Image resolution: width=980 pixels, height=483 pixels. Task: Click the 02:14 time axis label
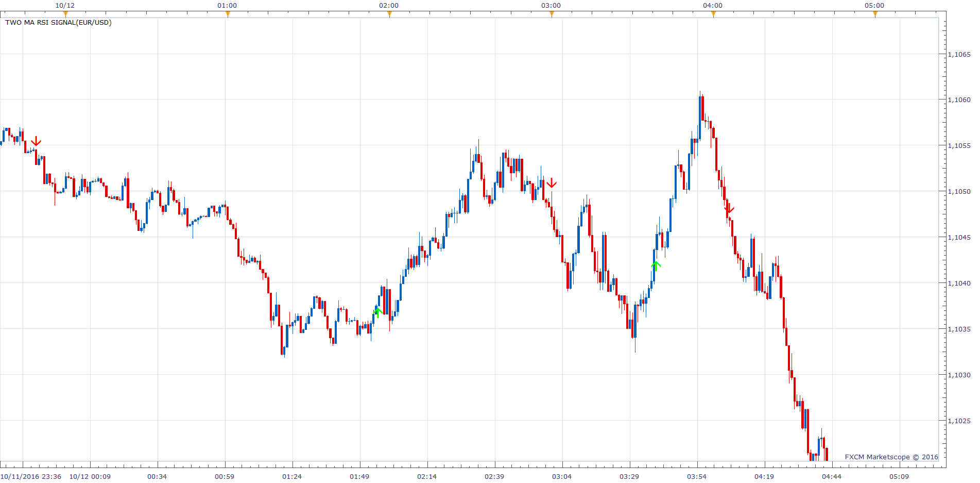427,476
